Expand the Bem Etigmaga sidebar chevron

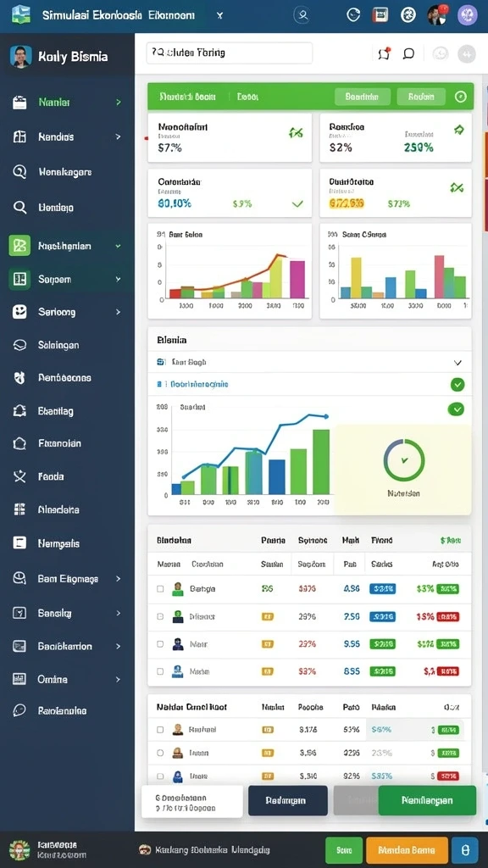tap(118, 578)
